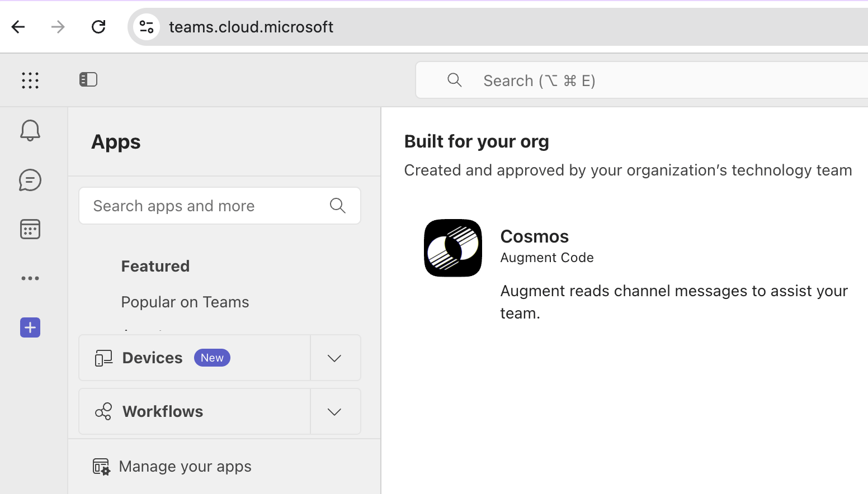Click the Augment Code publisher name

click(x=547, y=258)
